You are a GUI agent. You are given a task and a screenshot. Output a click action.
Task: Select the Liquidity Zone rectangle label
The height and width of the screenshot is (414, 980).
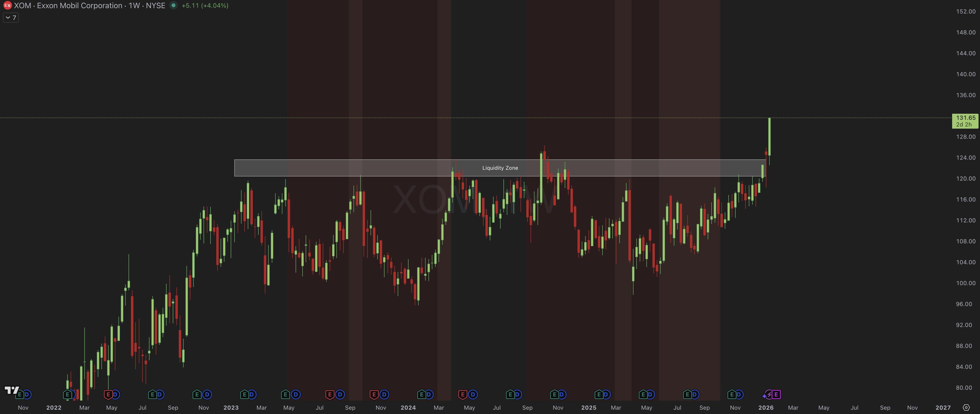[500, 168]
